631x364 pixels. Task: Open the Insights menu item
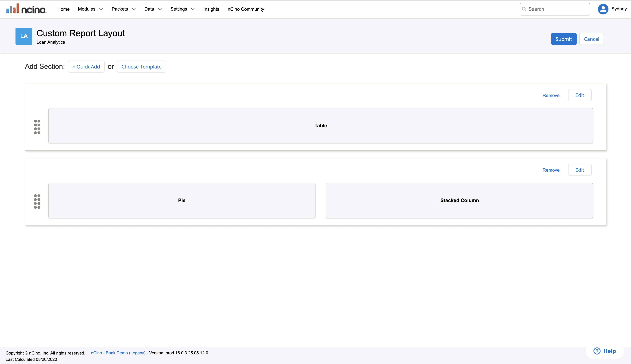click(x=211, y=9)
